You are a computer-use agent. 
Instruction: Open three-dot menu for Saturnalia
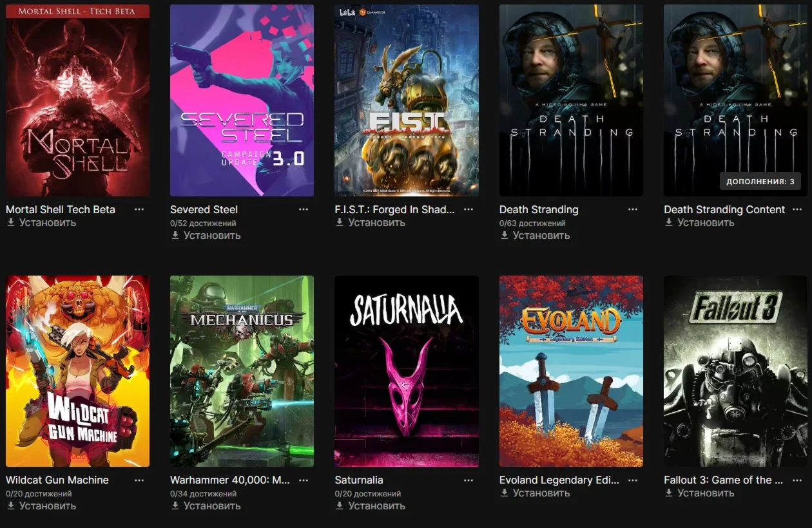[469, 480]
